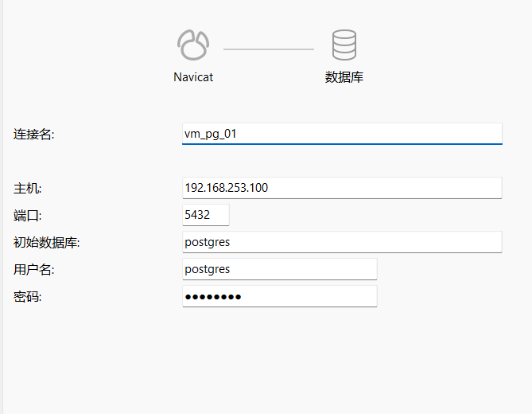Image resolution: width=532 pixels, height=414 pixels.
Task: Click the 初始数据库 label
Action: tap(46, 243)
